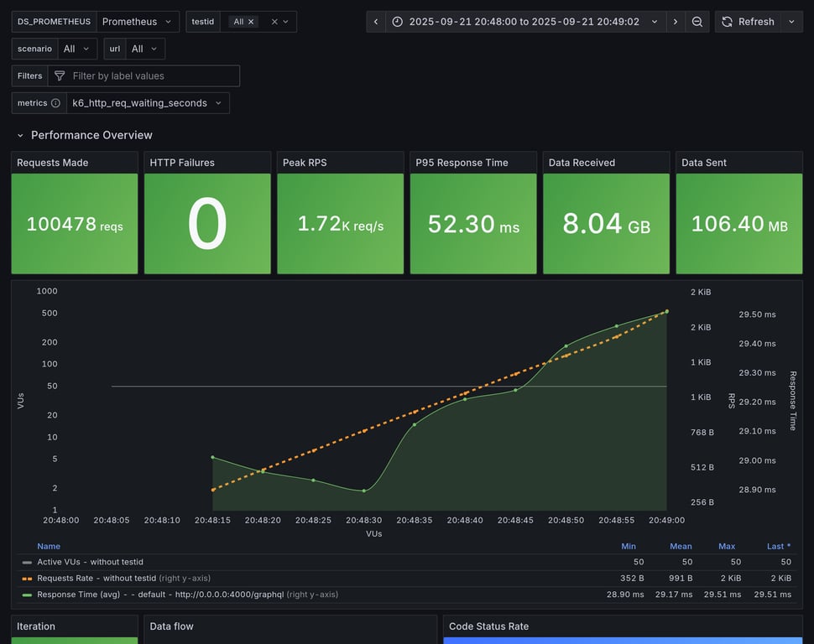
Task: Click the funnel filter icon
Action: point(60,75)
